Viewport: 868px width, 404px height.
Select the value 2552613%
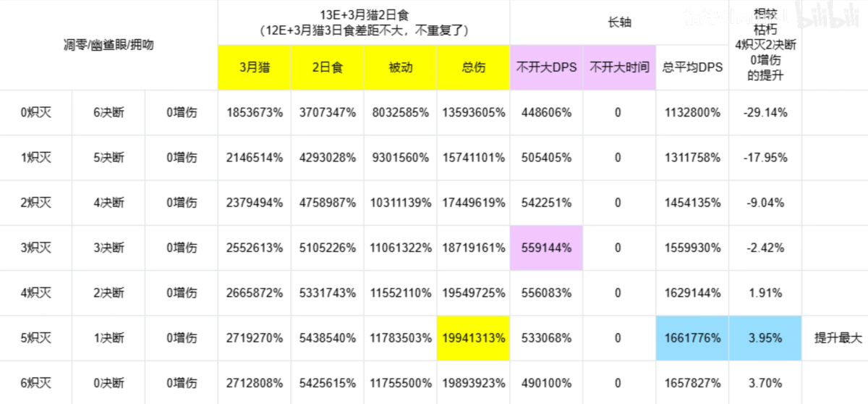tap(255, 248)
